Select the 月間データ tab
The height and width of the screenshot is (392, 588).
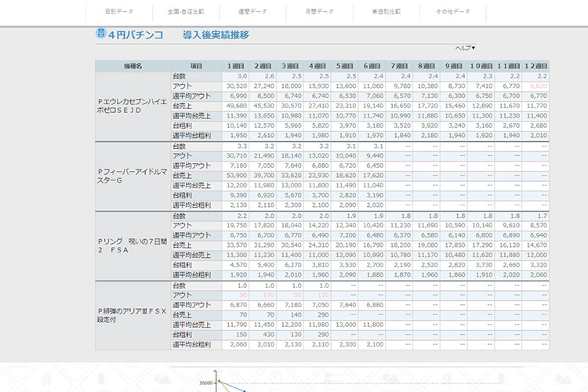320,12
